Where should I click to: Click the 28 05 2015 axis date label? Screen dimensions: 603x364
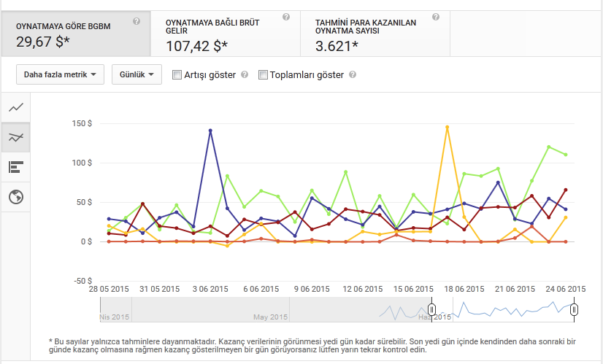(x=109, y=289)
